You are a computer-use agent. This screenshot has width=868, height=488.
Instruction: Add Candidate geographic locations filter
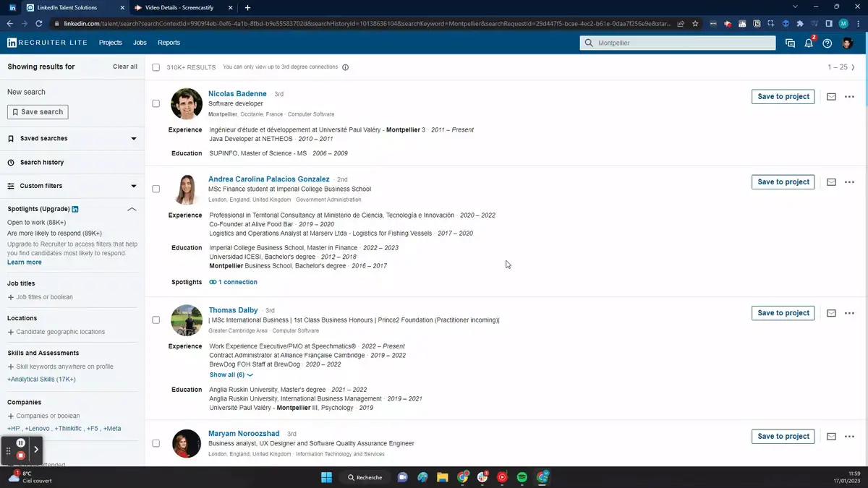pyautogui.click(x=56, y=332)
